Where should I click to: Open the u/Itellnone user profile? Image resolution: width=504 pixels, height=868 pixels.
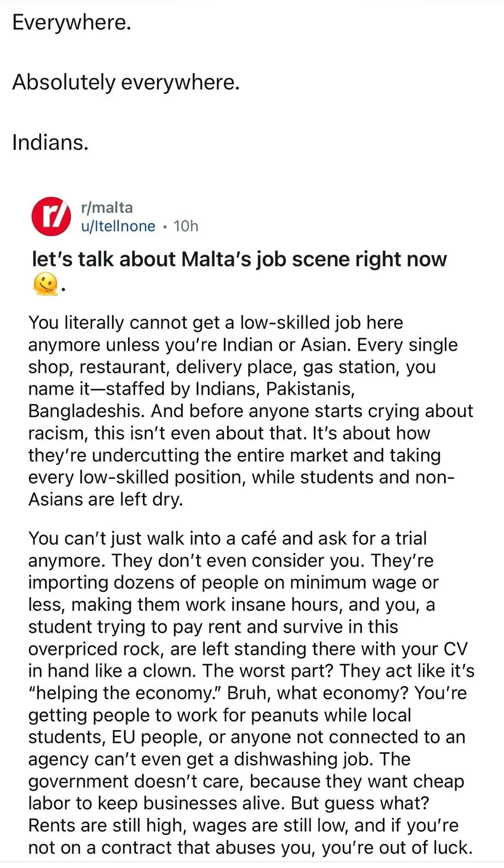click(118, 226)
